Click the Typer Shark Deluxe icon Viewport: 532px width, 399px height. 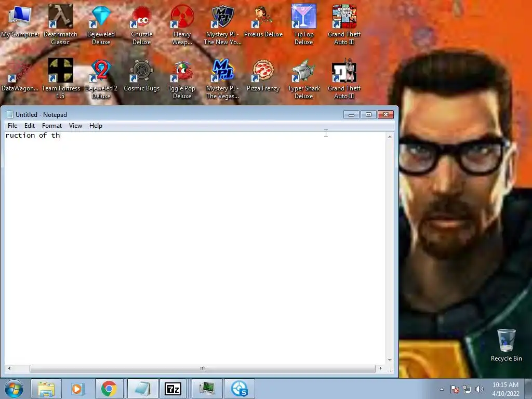point(303,71)
